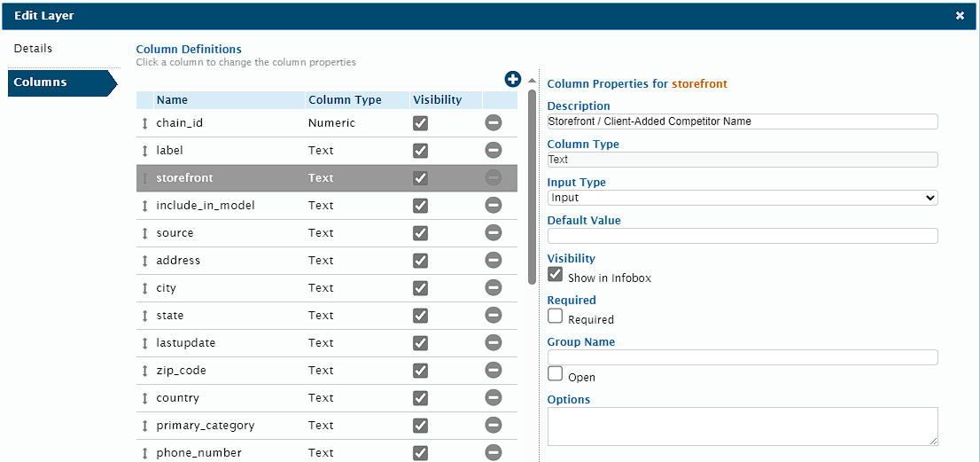This screenshot has height=462, width=980.
Task: Open the Input Type dropdown
Action: (742, 198)
